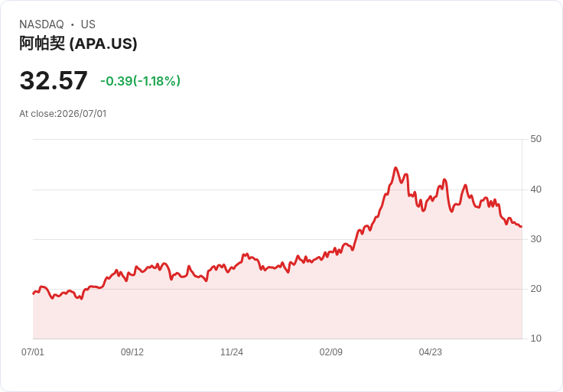563x392 pixels.
Task: Click the 02/09 x-axis date label
Action: point(331,352)
